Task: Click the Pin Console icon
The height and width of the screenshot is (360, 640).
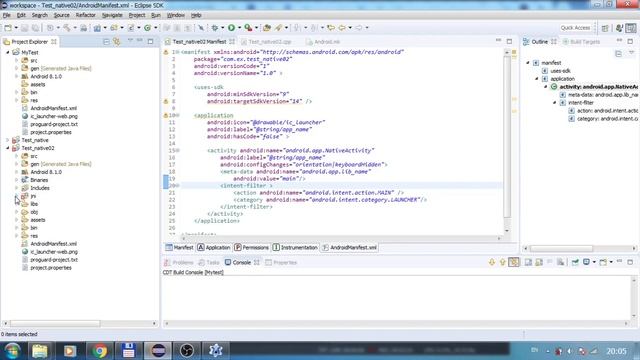Action: pos(575,262)
